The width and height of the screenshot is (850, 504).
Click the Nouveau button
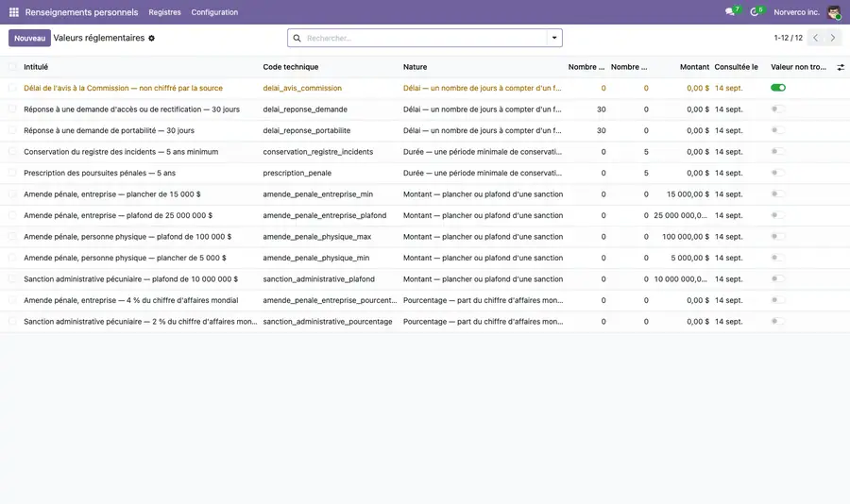(30, 38)
